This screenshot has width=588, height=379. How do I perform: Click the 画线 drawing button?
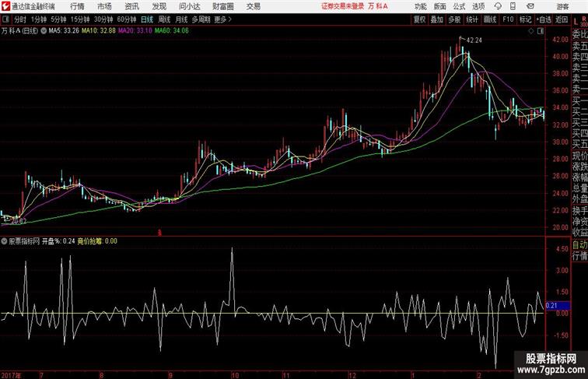pyautogui.click(x=490, y=19)
